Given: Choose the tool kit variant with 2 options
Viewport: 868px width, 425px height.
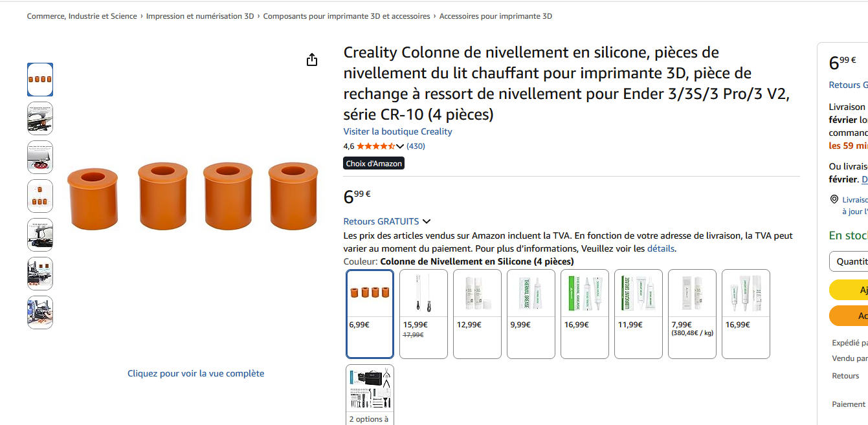Looking at the screenshot, I should [370, 395].
